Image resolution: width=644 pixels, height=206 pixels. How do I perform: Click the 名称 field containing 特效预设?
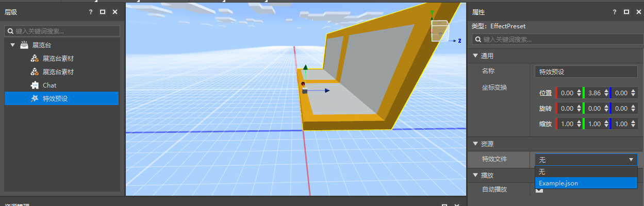pyautogui.click(x=586, y=72)
